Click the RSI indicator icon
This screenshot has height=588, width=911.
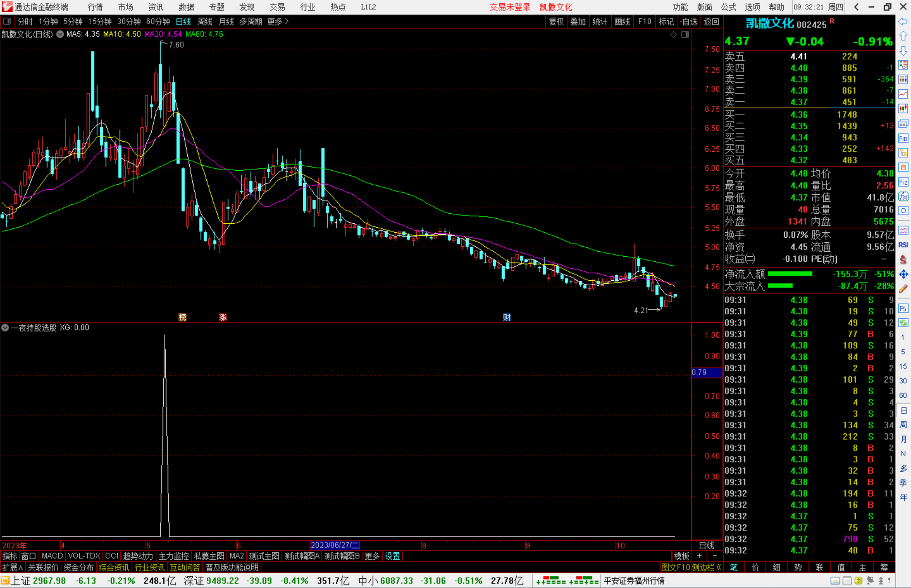[x=903, y=245]
